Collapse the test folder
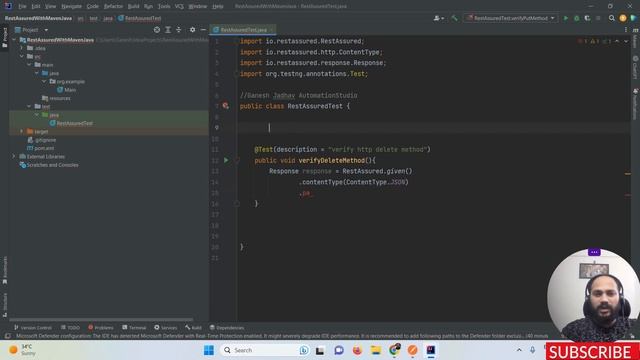 29,107
